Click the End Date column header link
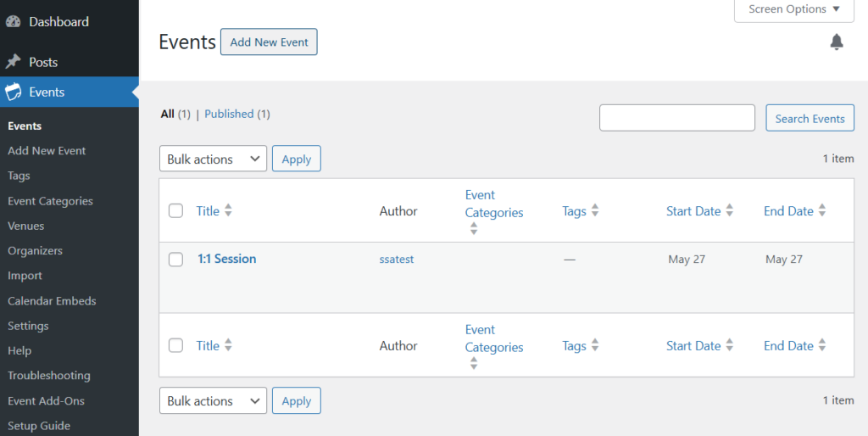Image resolution: width=868 pixels, height=436 pixels. pyautogui.click(x=788, y=211)
